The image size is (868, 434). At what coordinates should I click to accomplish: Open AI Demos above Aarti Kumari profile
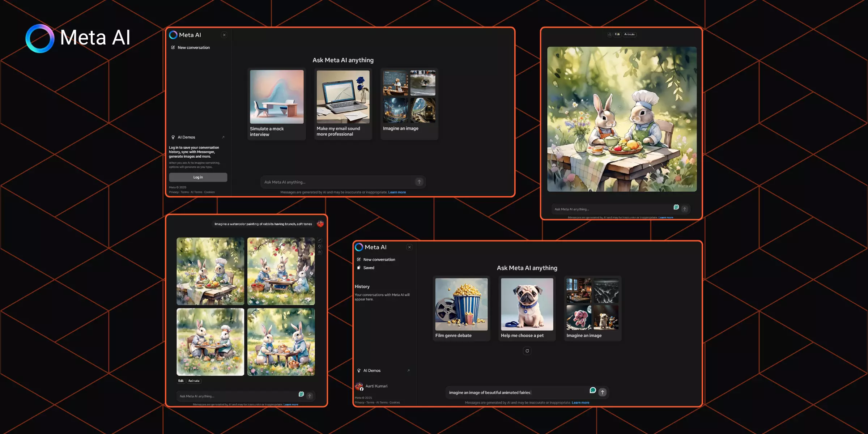coord(372,370)
